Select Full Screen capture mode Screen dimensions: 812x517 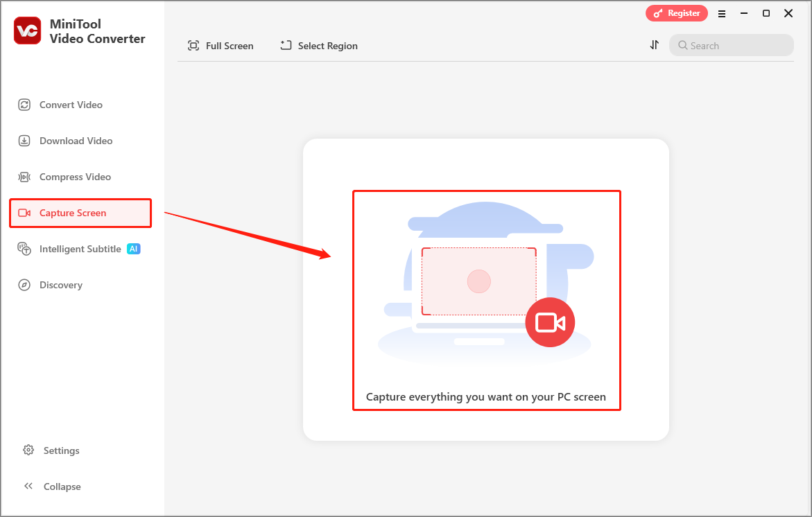pos(221,45)
